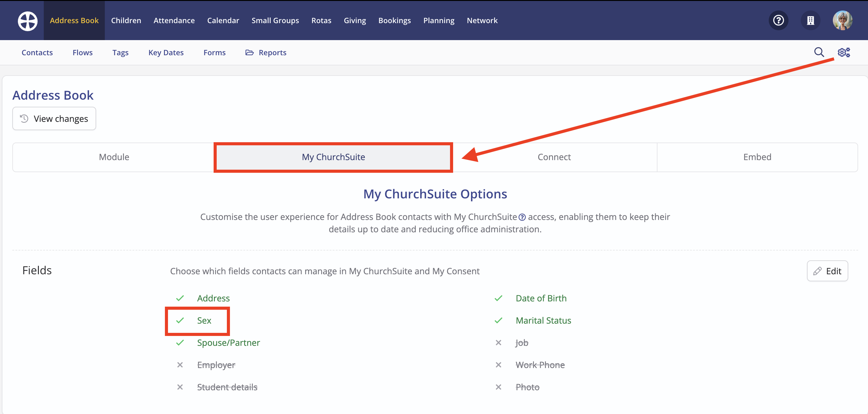Open the Attendance module
This screenshot has width=868, height=414.
[174, 21]
